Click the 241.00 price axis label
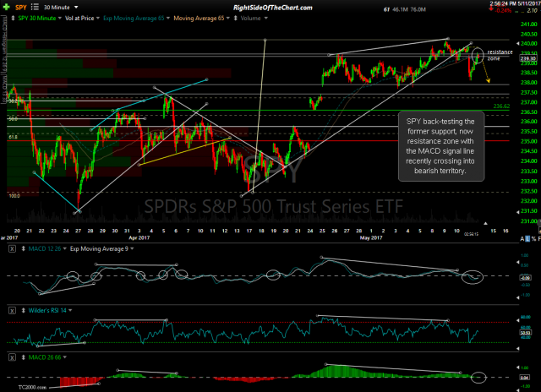 pyautogui.click(x=529, y=24)
